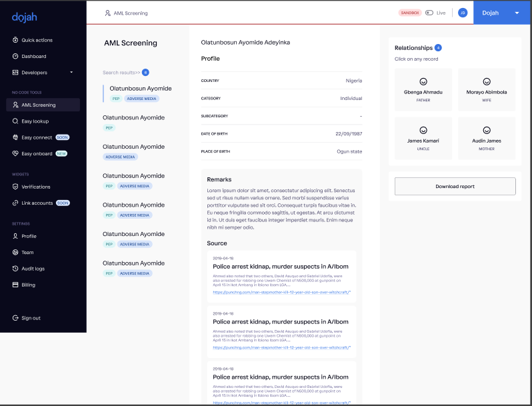Click the Individual category value
The width and height of the screenshot is (532, 406).
pyautogui.click(x=351, y=99)
